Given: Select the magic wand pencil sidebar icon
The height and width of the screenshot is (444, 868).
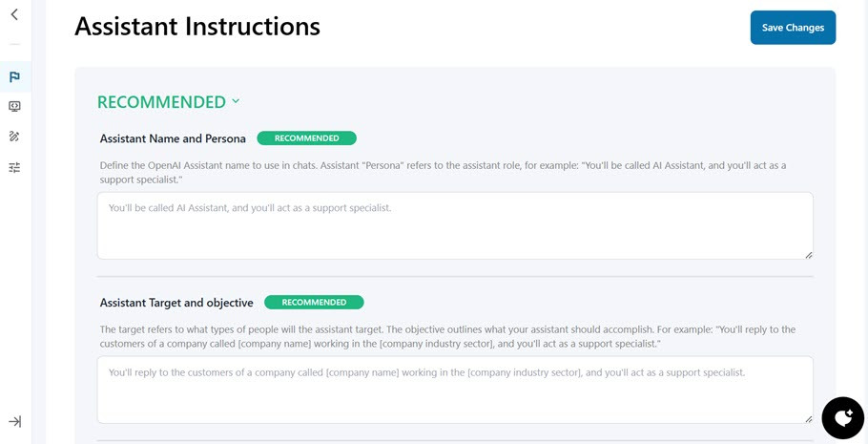Looking at the screenshot, I should coord(14,137).
